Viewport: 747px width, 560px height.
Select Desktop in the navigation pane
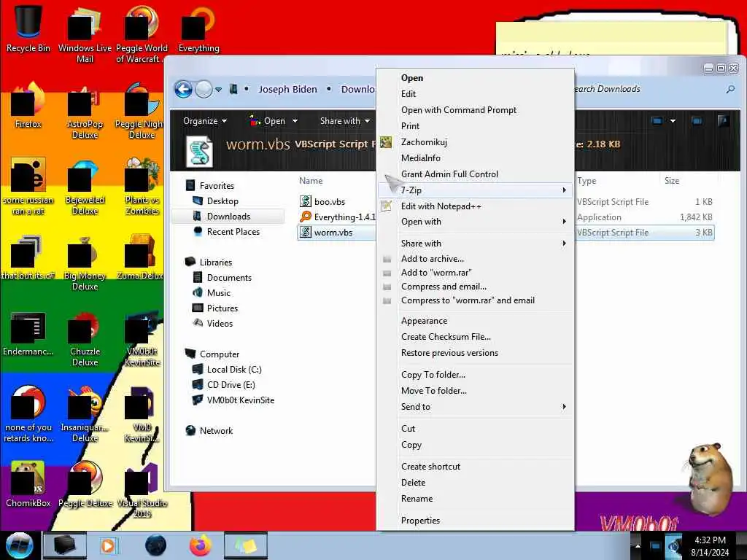tap(222, 201)
